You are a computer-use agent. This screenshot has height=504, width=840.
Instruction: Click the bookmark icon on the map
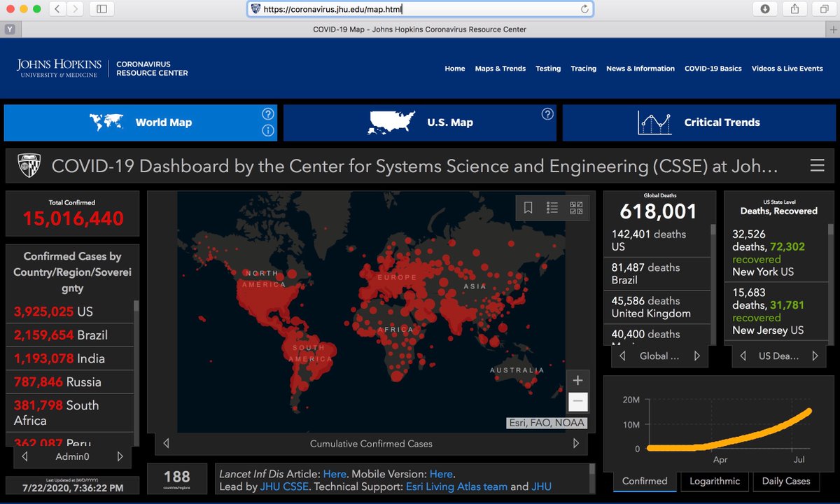coord(527,207)
